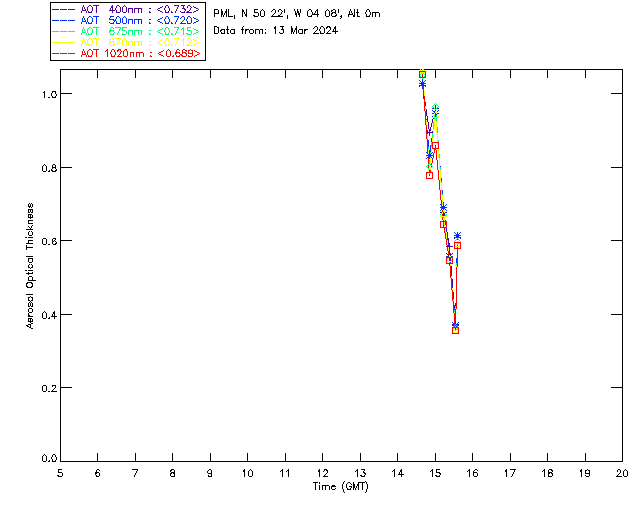This screenshot has width=640, height=512.
Task: Click the Time (GMT) axis title
Action: pos(341,487)
